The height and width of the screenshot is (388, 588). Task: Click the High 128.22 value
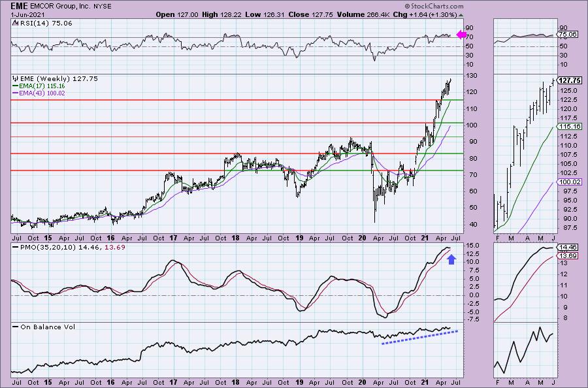point(221,14)
